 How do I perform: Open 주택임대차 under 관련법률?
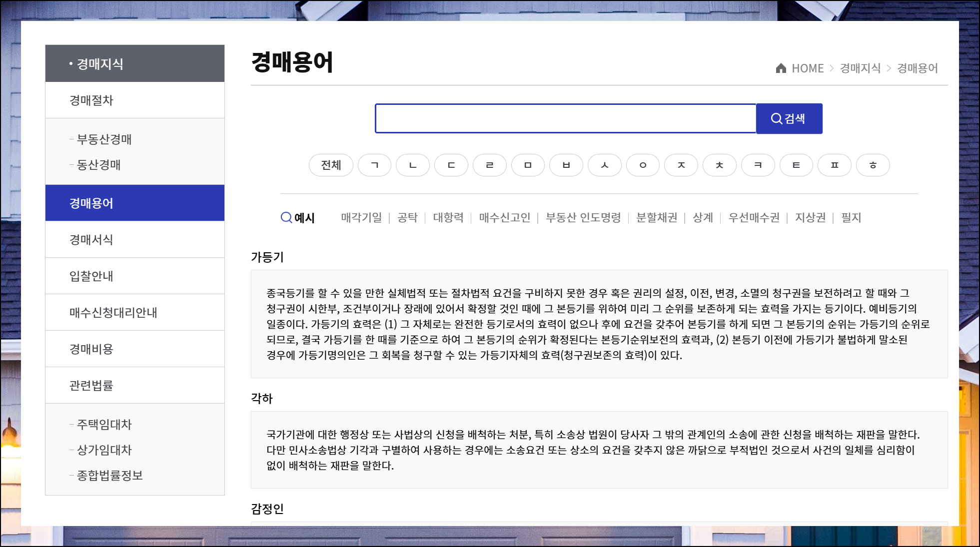tap(104, 425)
